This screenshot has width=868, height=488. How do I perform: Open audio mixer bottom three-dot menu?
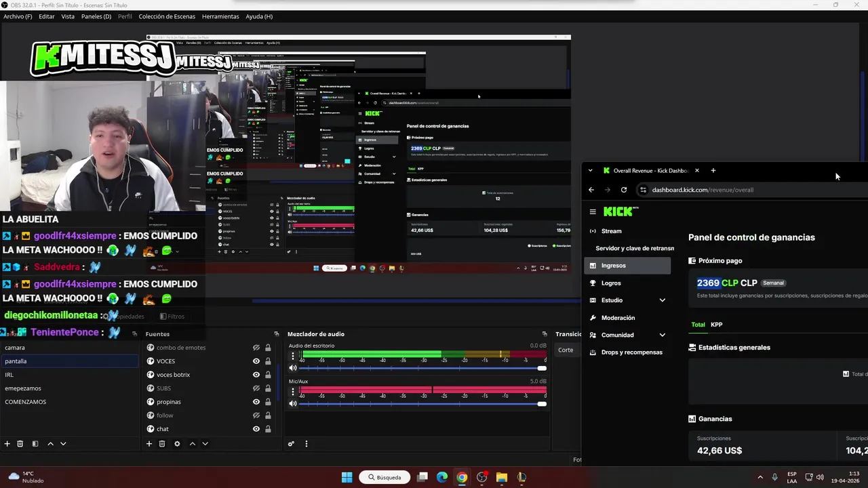(x=306, y=444)
